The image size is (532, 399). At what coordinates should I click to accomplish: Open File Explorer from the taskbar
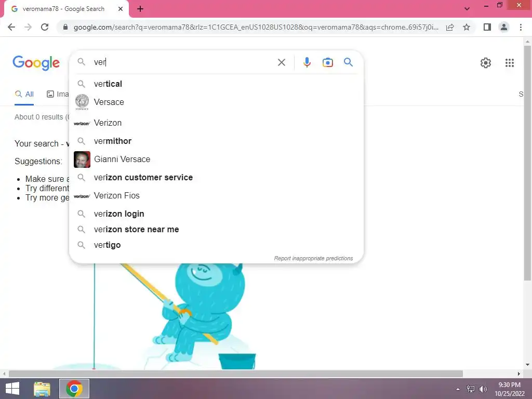(x=42, y=389)
